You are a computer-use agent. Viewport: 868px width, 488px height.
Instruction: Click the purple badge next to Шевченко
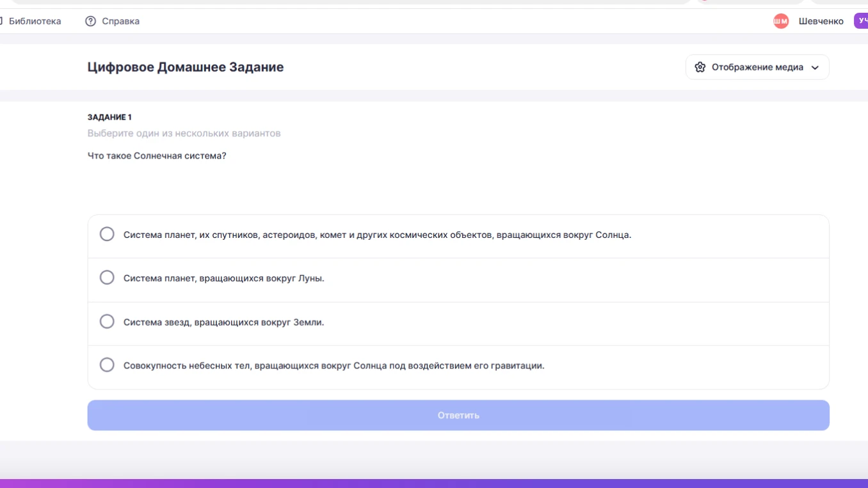[861, 21]
